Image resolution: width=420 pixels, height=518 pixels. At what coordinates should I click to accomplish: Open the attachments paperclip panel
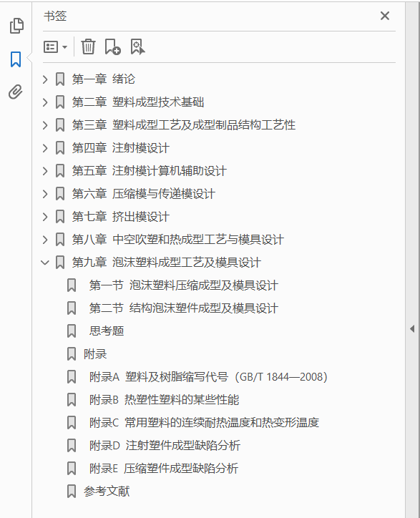[x=16, y=92]
